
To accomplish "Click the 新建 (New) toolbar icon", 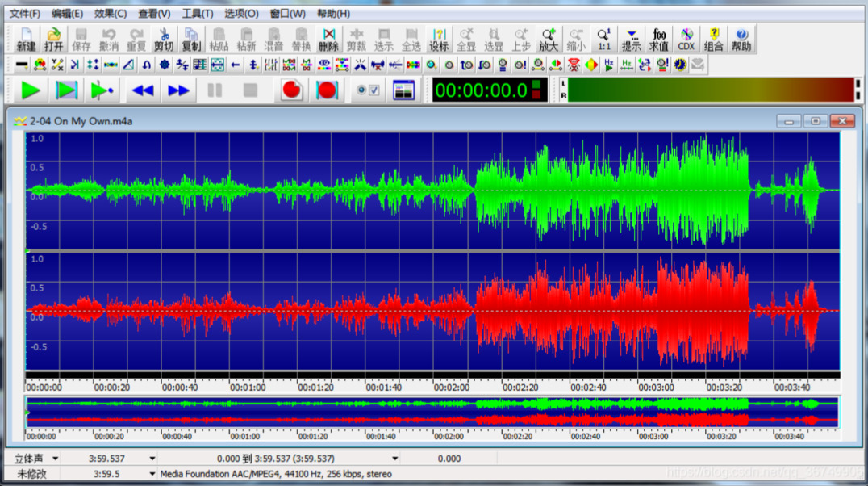I will [26, 40].
